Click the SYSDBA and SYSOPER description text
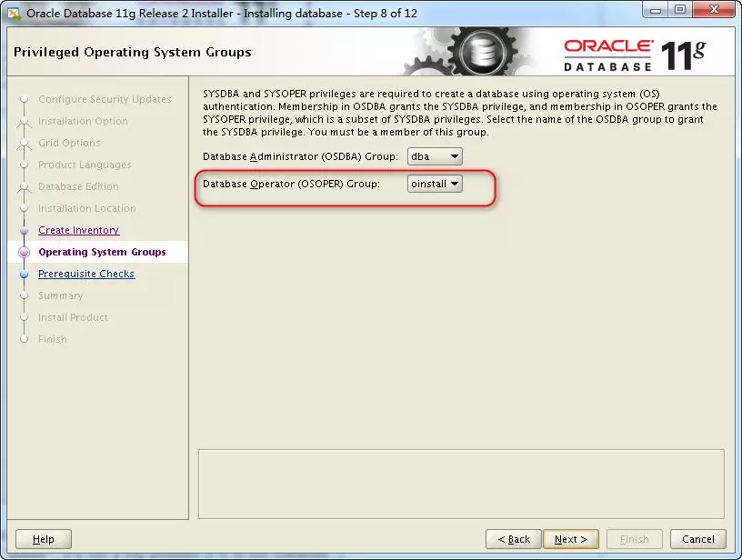The height and width of the screenshot is (560, 742). [460, 113]
